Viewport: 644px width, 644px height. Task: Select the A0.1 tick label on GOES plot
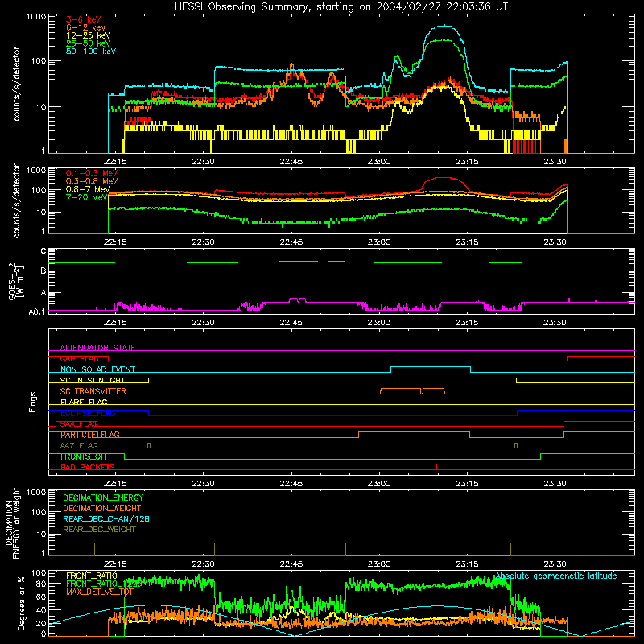pyautogui.click(x=36, y=312)
